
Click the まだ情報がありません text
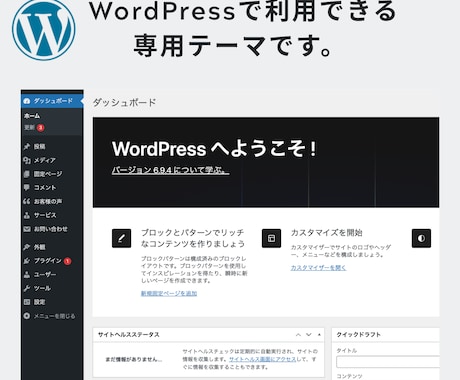(134, 359)
